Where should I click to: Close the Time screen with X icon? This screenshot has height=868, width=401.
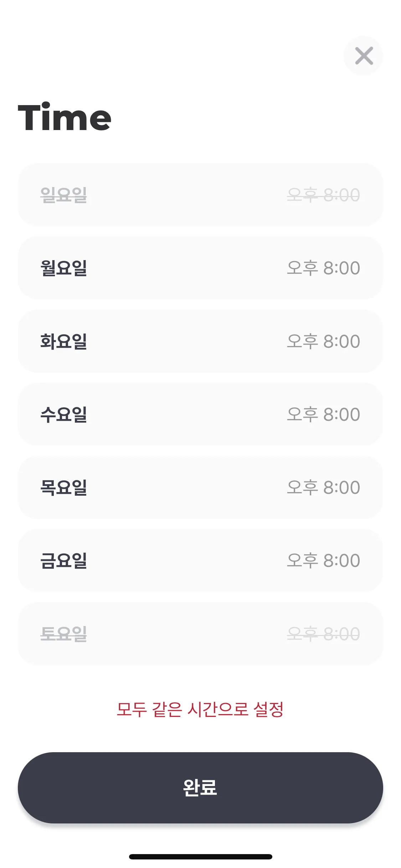[x=364, y=56]
